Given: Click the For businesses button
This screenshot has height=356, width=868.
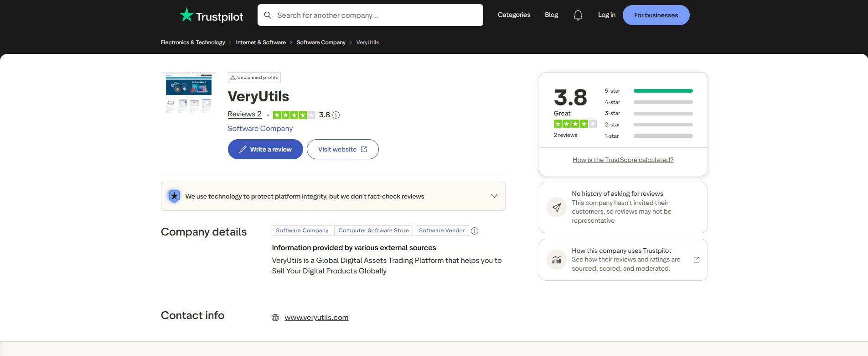Looking at the screenshot, I should point(656,15).
